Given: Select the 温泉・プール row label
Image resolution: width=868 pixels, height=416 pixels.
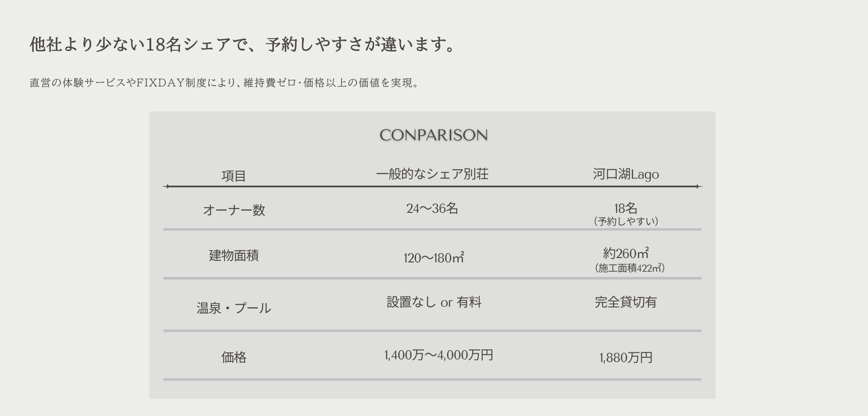Looking at the screenshot, I should tap(234, 308).
